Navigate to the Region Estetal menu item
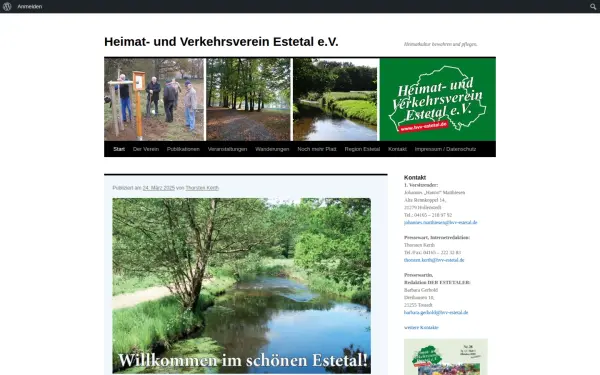The width and height of the screenshot is (600, 375). (362, 149)
